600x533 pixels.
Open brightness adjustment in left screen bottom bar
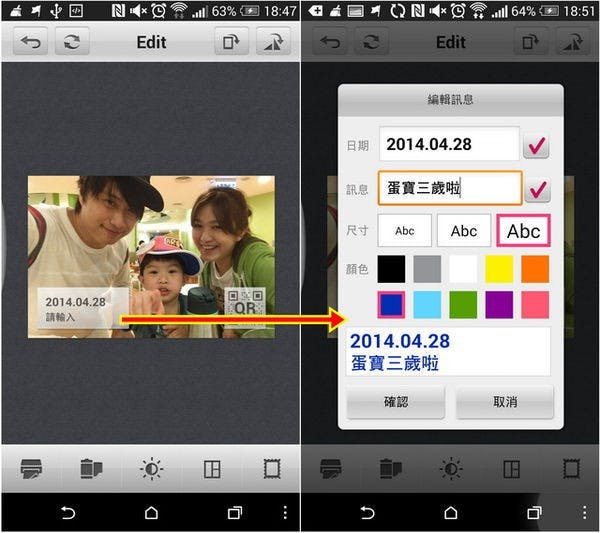point(152,469)
